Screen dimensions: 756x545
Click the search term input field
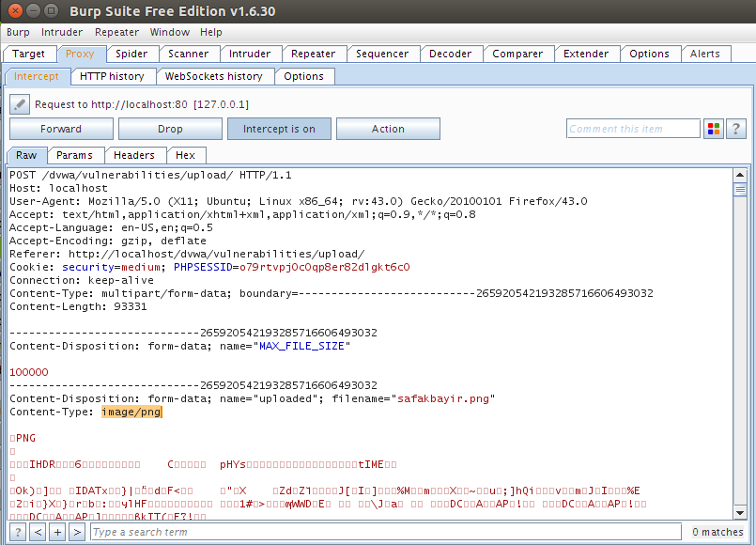tap(386, 532)
